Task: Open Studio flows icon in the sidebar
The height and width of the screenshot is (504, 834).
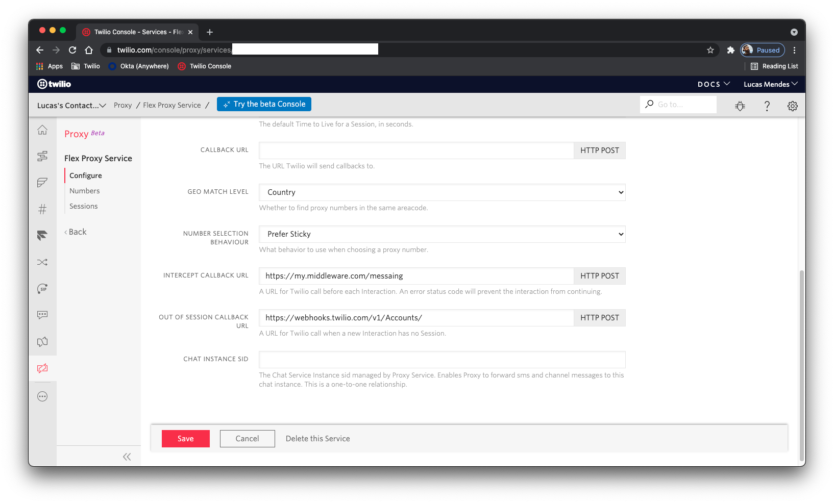Action: (42, 156)
